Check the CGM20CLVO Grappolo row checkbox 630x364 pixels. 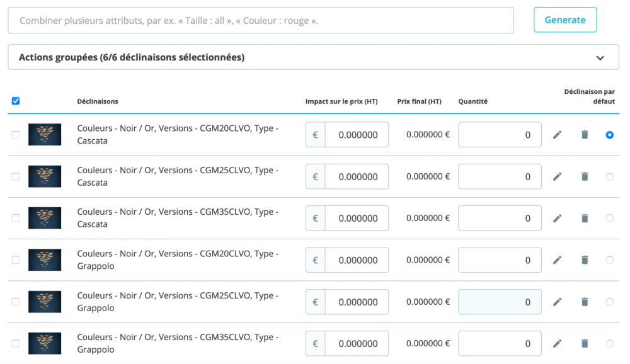(16, 260)
